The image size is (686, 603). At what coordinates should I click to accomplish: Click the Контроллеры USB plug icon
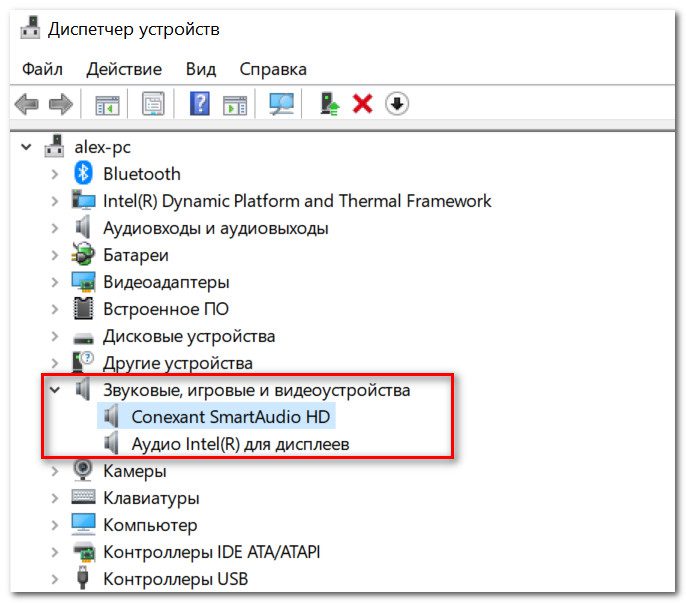(x=83, y=578)
